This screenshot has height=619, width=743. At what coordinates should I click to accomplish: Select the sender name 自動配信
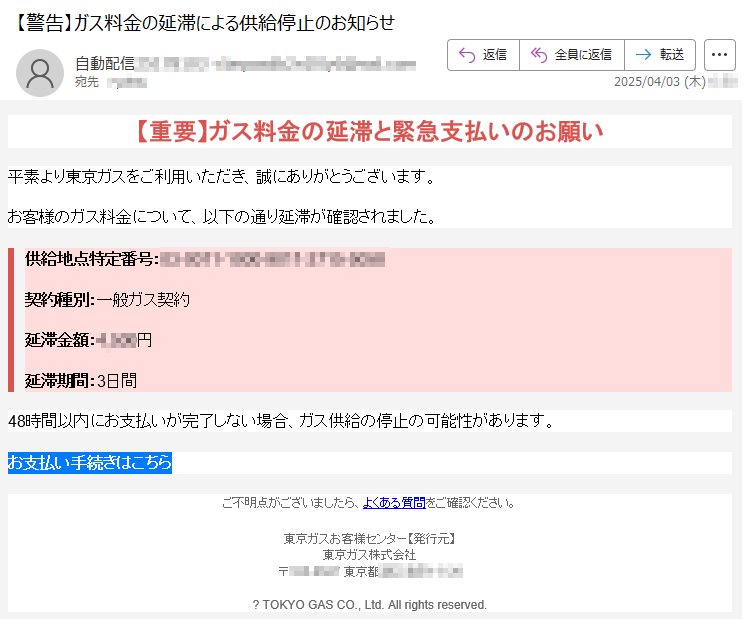[x=105, y=63]
